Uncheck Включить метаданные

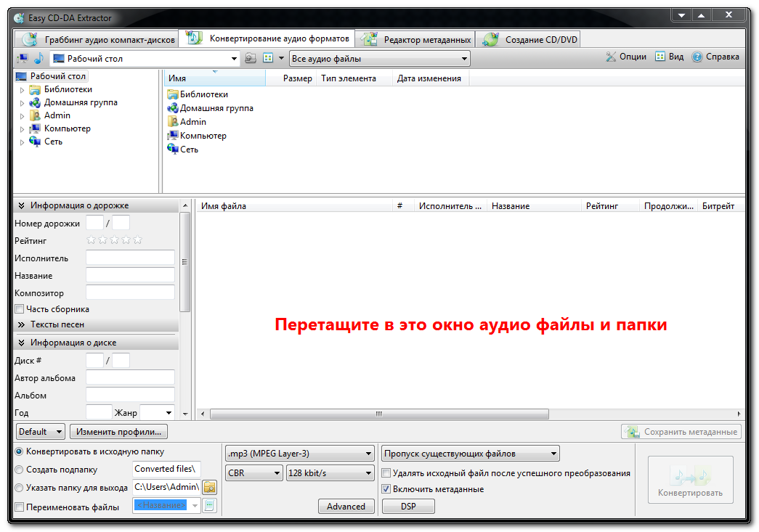(386, 489)
